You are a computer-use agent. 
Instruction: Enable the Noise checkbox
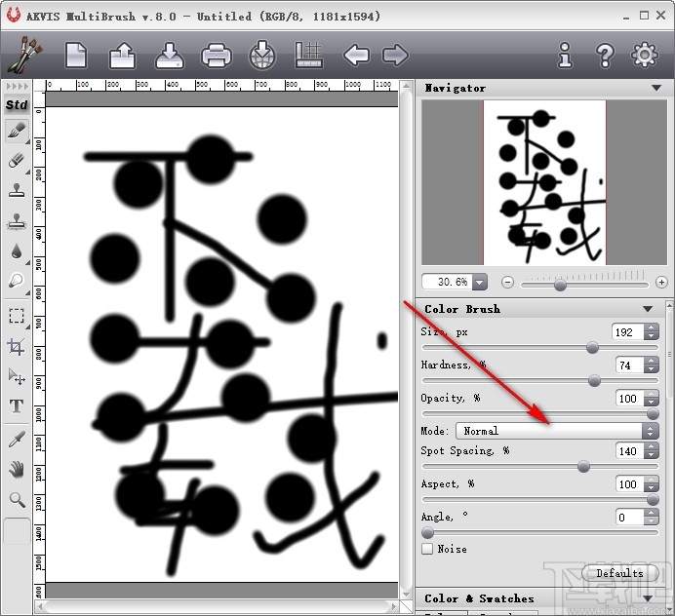(427, 549)
